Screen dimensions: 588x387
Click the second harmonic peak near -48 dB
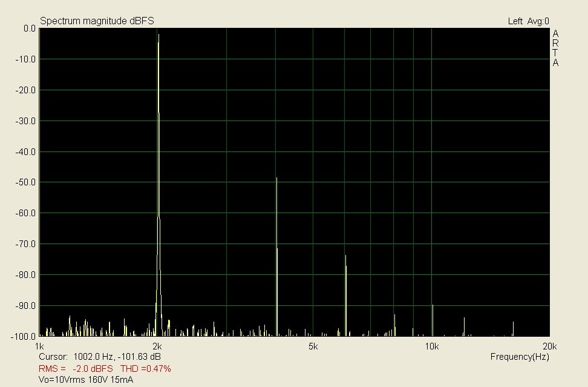pos(276,179)
